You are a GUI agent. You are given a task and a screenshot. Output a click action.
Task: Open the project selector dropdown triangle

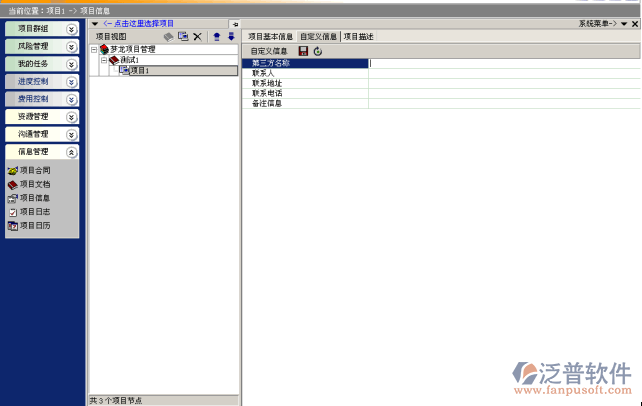95,24
